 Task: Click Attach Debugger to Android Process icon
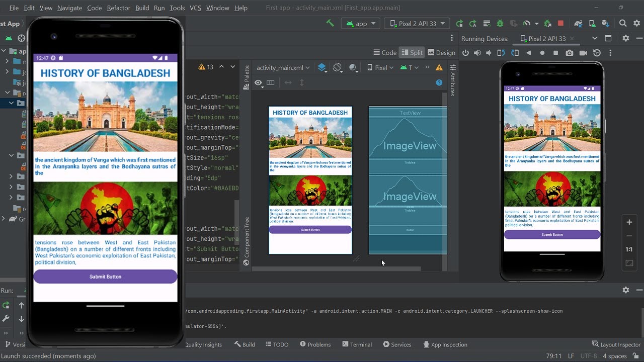click(547, 24)
